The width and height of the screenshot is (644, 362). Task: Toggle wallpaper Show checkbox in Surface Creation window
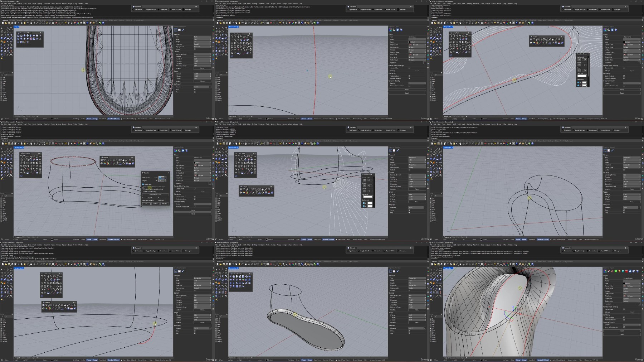(x=409, y=331)
